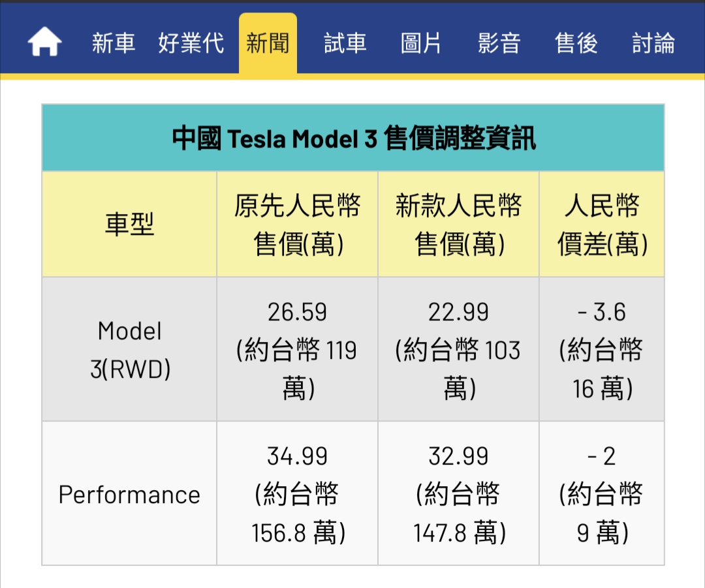Switch to the 好業代 tab
705x588 pixels.
(x=191, y=43)
